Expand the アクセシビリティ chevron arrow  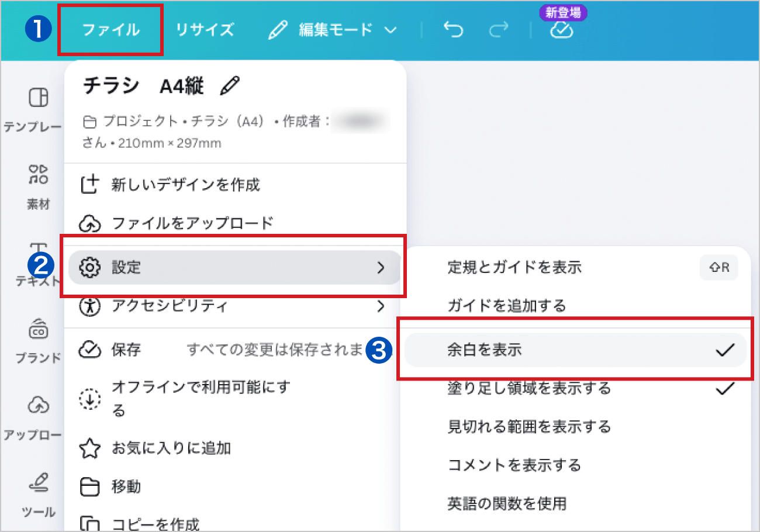pyautogui.click(x=381, y=306)
